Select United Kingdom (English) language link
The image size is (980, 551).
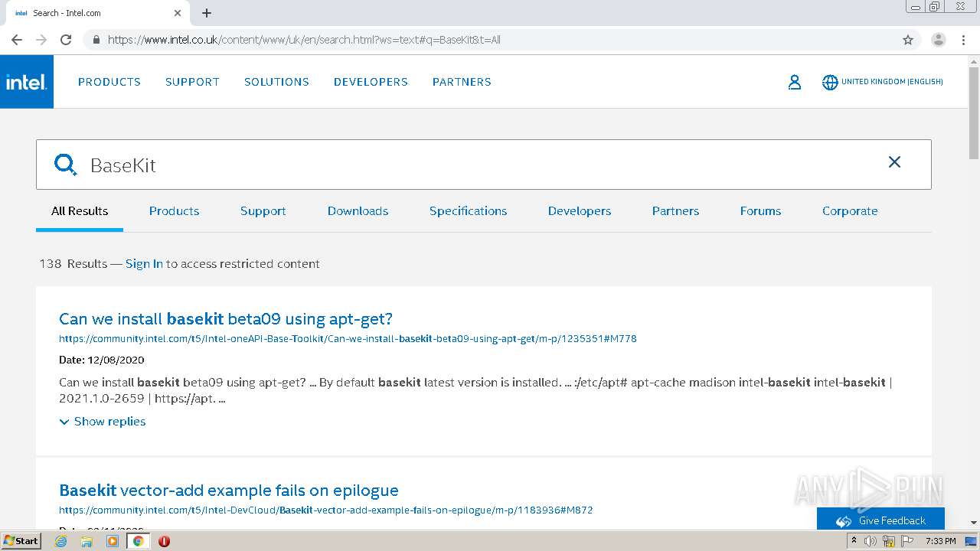pos(892,82)
